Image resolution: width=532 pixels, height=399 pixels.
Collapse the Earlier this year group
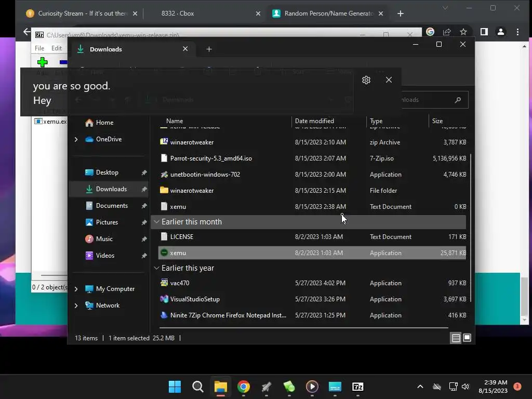156,268
